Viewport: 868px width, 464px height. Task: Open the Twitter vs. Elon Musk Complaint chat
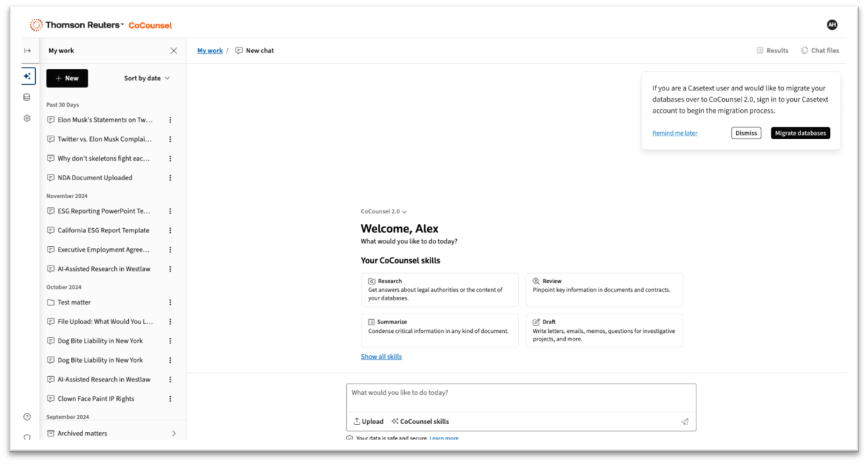pyautogui.click(x=100, y=139)
